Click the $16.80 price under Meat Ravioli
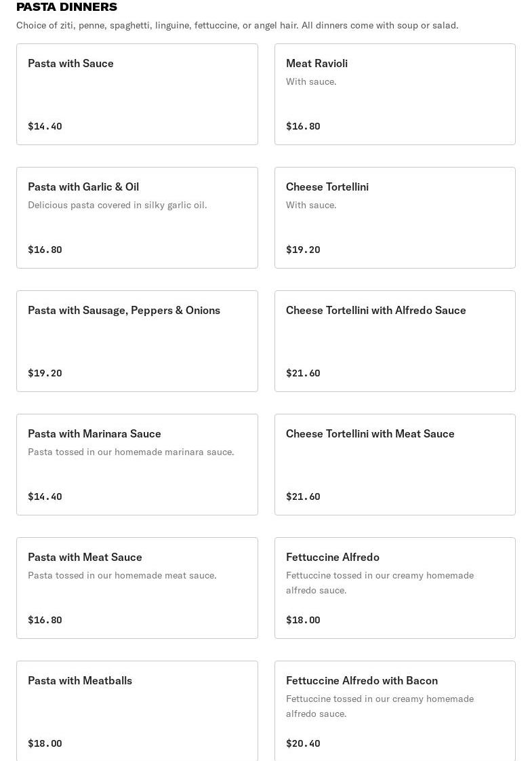 (303, 126)
